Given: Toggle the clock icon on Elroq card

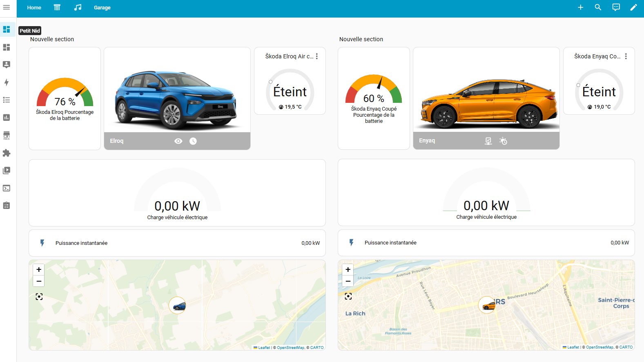Looking at the screenshot, I should (193, 141).
